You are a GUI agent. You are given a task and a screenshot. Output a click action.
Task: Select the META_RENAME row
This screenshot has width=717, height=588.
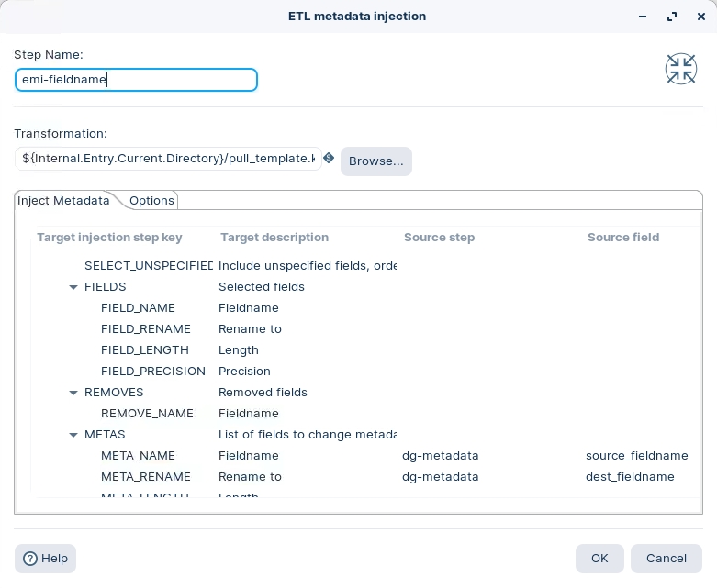pos(145,477)
